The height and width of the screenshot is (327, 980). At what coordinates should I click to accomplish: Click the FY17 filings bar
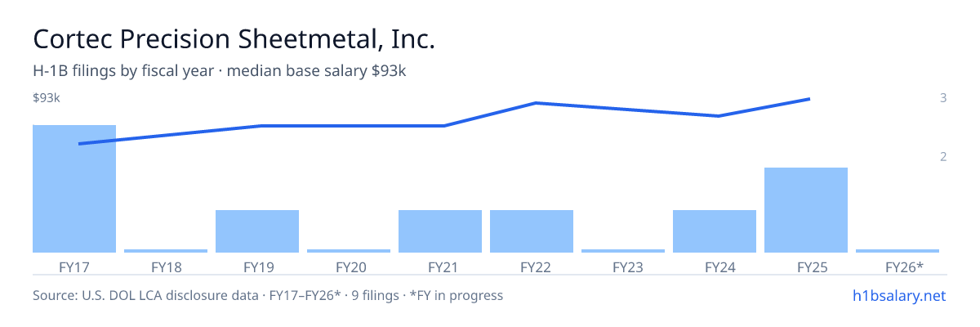[x=74, y=189]
